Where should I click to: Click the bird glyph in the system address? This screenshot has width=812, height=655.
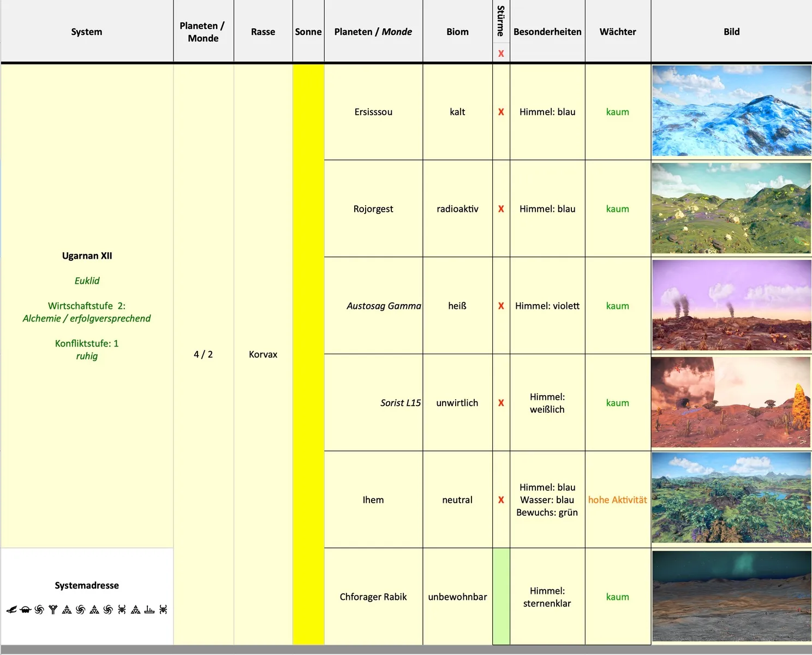[11, 610]
